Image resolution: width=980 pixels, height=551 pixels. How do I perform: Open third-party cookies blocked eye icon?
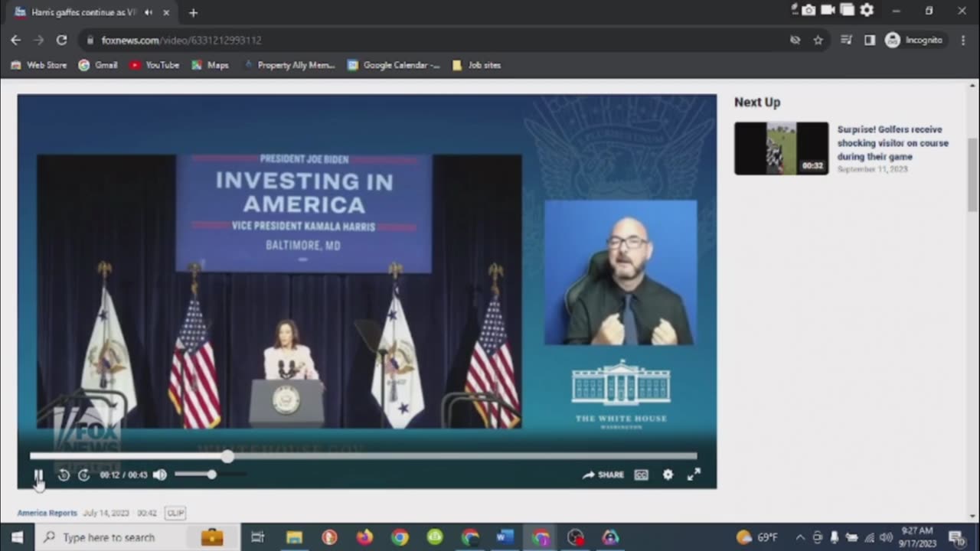click(x=795, y=40)
